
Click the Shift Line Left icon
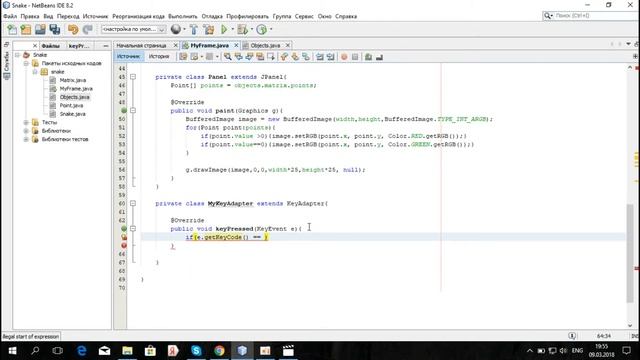(x=320, y=57)
